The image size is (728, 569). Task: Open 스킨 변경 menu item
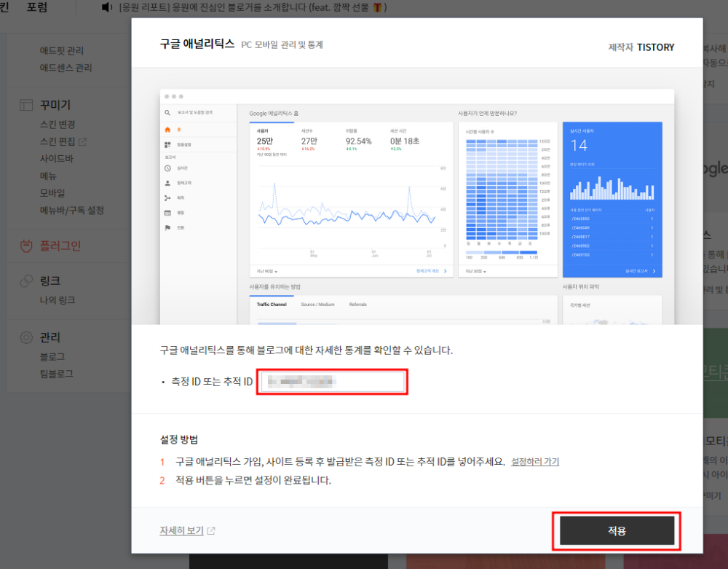point(58,125)
